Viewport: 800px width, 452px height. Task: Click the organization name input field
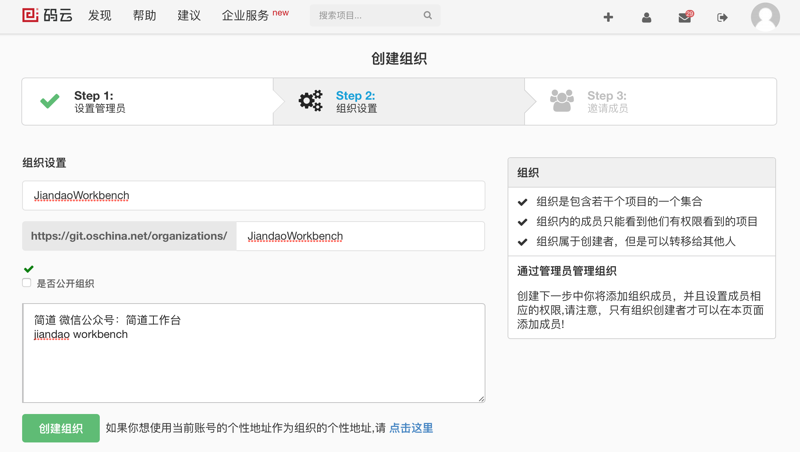253,195
